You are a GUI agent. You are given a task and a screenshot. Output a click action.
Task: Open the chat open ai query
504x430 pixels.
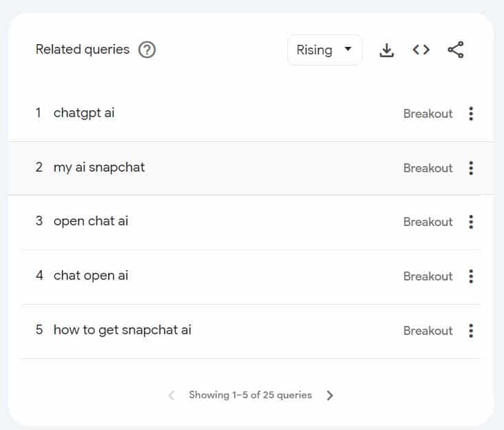[x=91, y=276]
